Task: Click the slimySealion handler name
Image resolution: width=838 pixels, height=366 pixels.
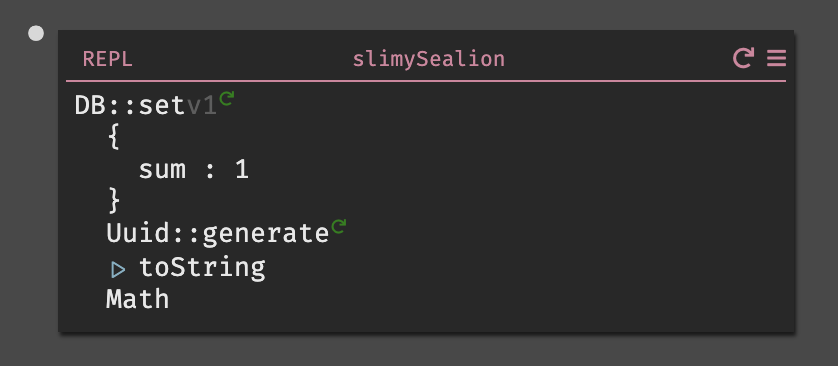Action: [x=429, y=59]
